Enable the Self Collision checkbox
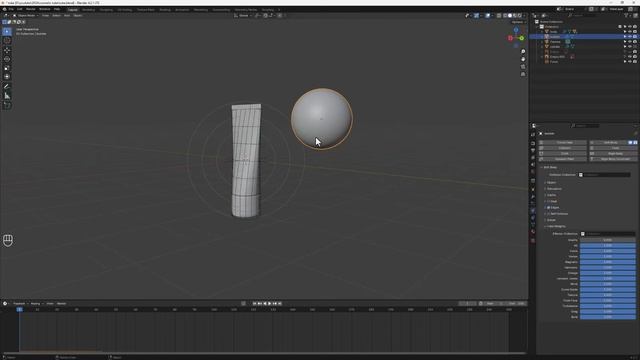Screen dimensions: 640x360 549,213
